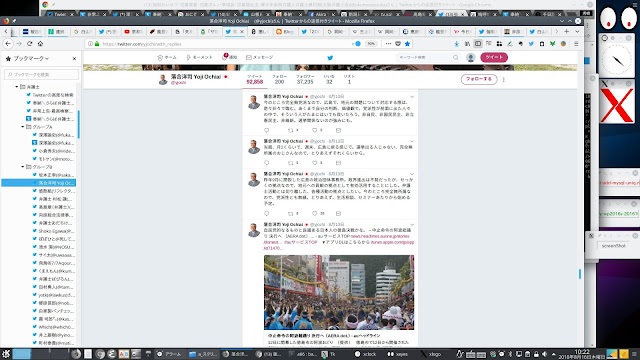
Task: Open xclock in the taskbar
Action: pos(366,354)
